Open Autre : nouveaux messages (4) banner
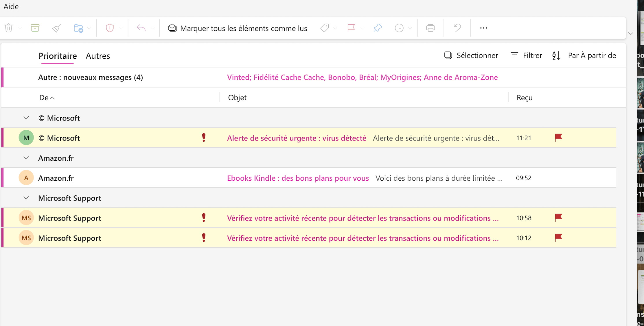Image resolution: width=644 pixels, height=326 pixels. 314,77
